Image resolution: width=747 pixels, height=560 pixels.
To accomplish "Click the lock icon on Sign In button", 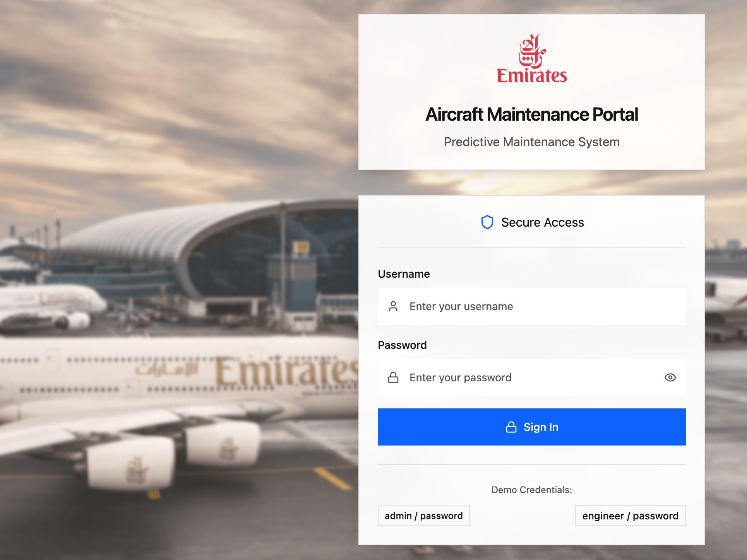I will [511, 427].
